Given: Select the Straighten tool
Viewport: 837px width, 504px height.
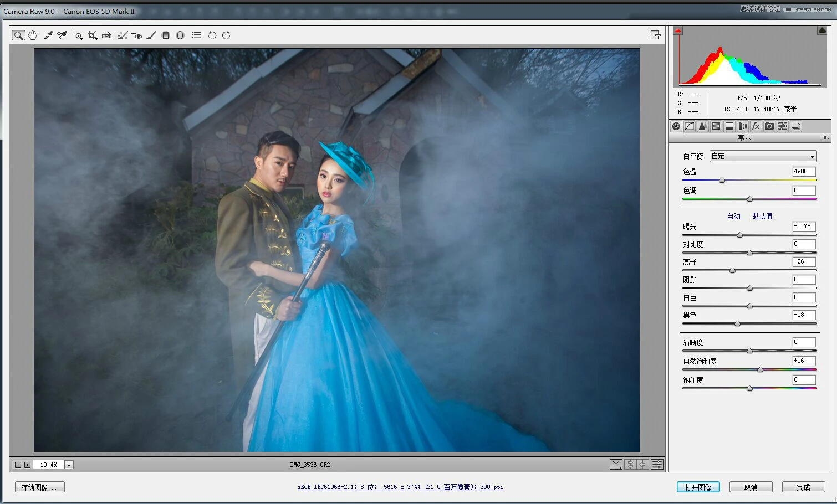Looking at the screenshot, I should pos(107,35).
